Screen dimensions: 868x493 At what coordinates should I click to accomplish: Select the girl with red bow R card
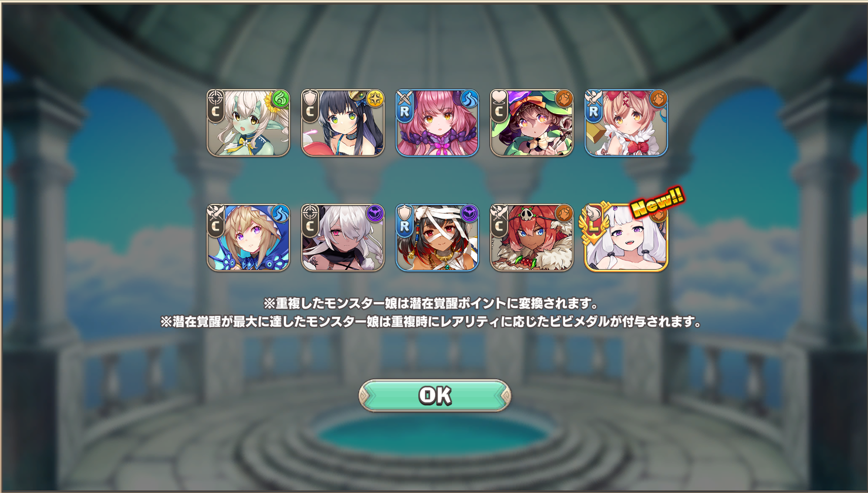tap(626, 123)
